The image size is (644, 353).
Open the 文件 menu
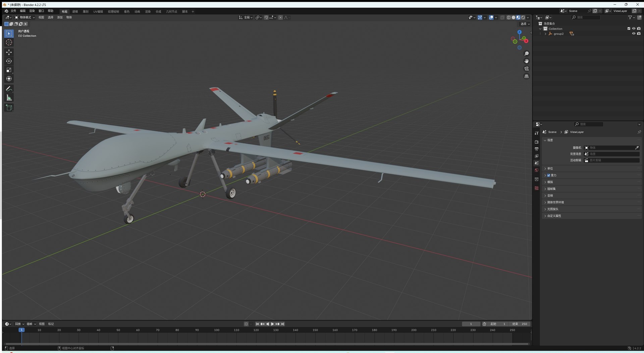13,11
